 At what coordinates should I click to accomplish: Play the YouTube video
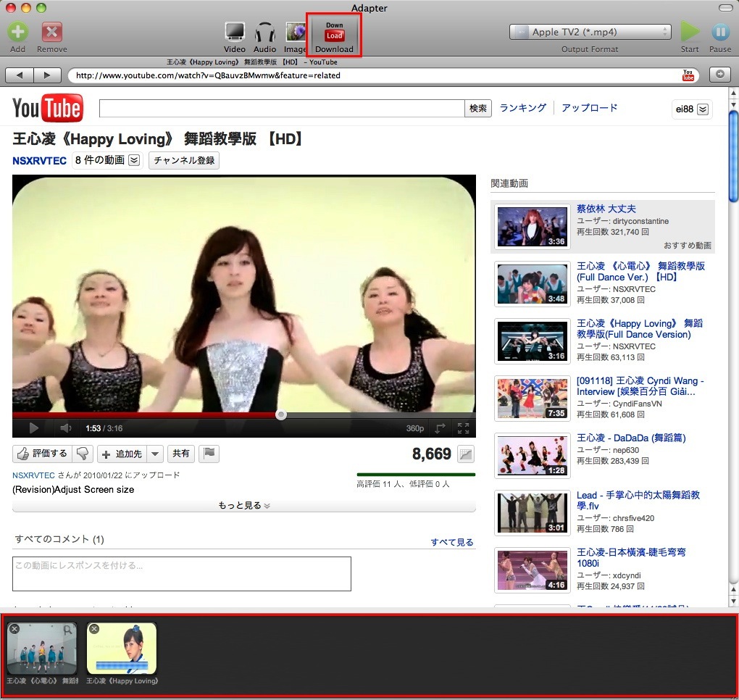33,428
